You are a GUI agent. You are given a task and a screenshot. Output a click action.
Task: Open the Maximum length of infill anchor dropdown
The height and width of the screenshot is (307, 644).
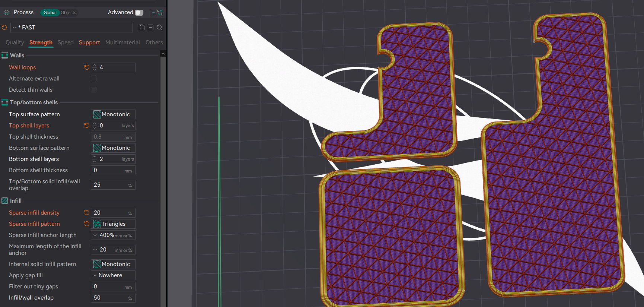coord(113,250)
